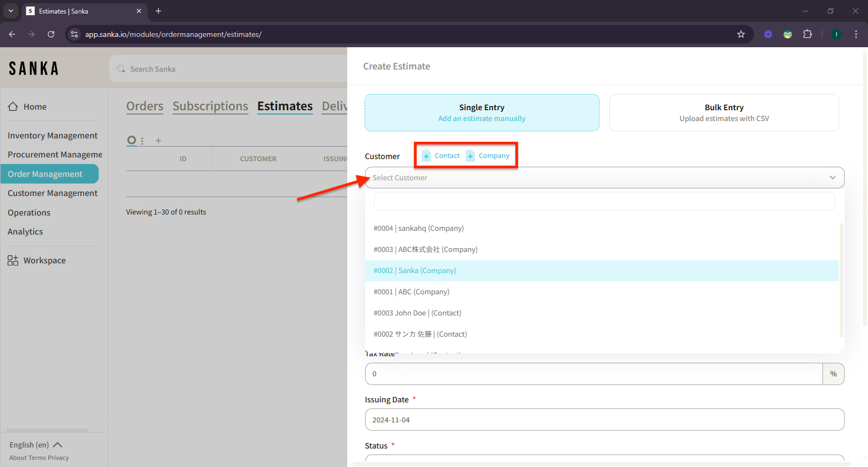The width and height of the screenshot is (868, 467).
Task: Click the Issuing Date field
Action: (604, 420)
